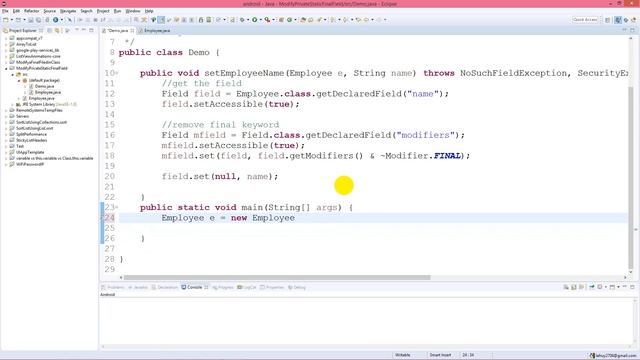The image size is (640, 360).
Task: Minimize the editor area
Action: (x=624, y=30)
